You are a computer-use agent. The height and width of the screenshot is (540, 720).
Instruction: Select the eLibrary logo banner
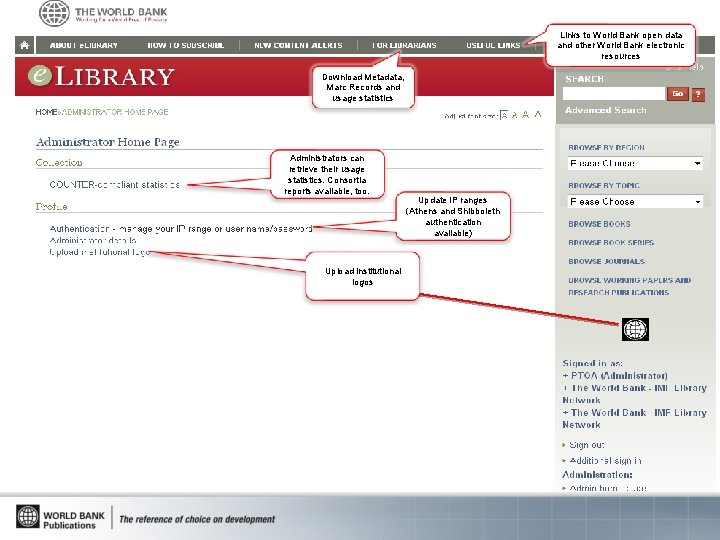pos(101,76)
